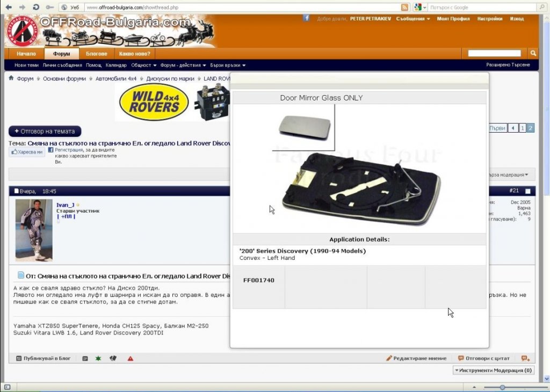Click 'Лични съобщения' in the navigation bar

(62, 65)
